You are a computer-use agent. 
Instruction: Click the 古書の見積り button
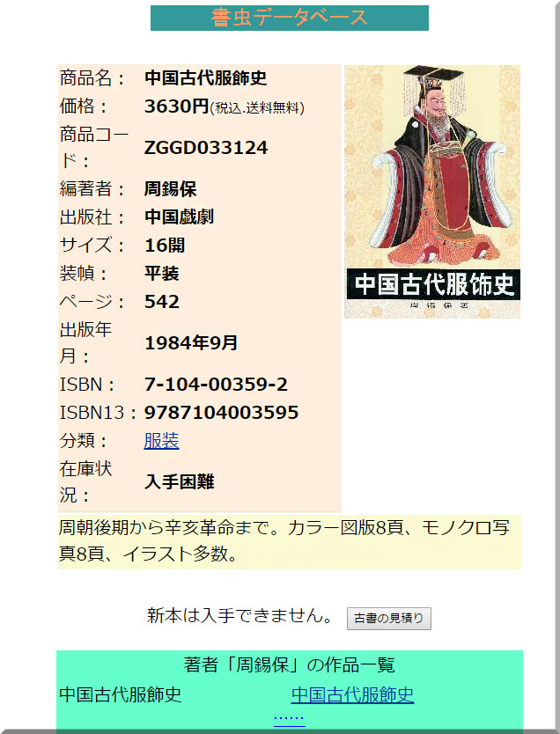(388, 619)
